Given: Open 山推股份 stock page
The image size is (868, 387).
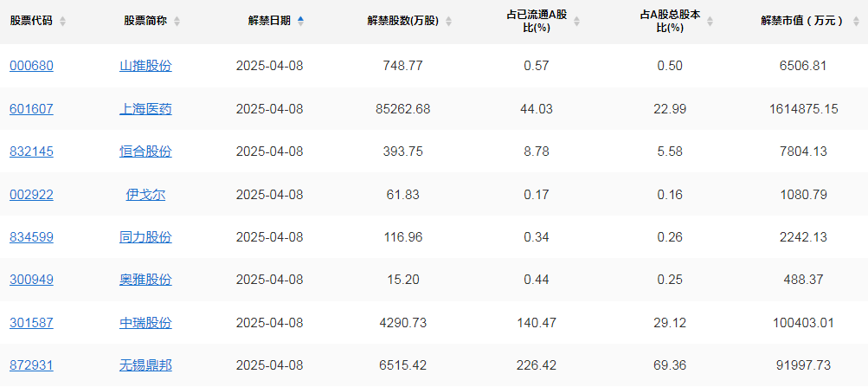Looking at the screenshot, I should [145, 66].
